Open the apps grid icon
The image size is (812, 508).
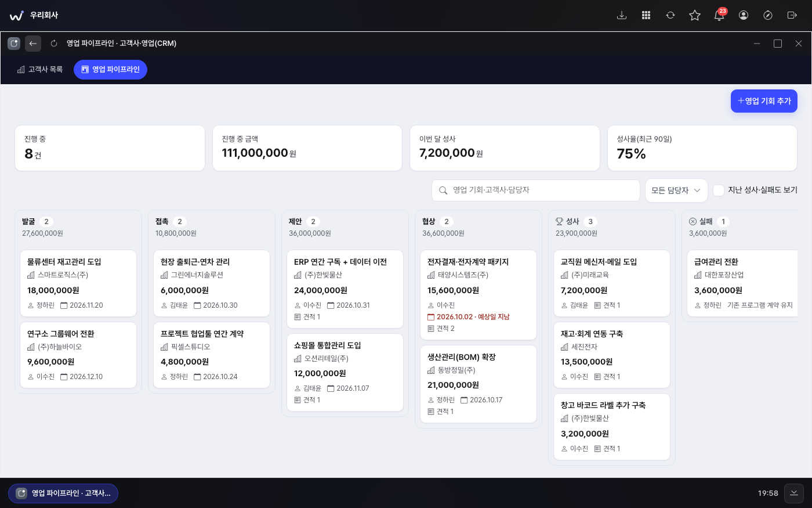click(x=646, y=16)
